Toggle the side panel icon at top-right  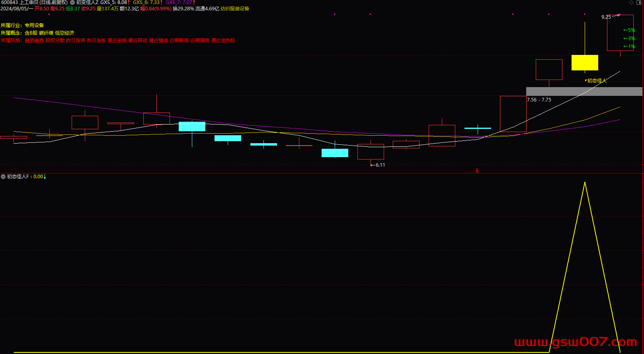point(639,3)
